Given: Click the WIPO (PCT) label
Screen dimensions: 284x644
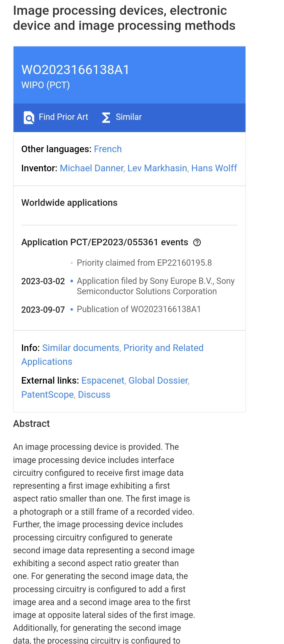Looking at the screenshot, I should (46, 85).
